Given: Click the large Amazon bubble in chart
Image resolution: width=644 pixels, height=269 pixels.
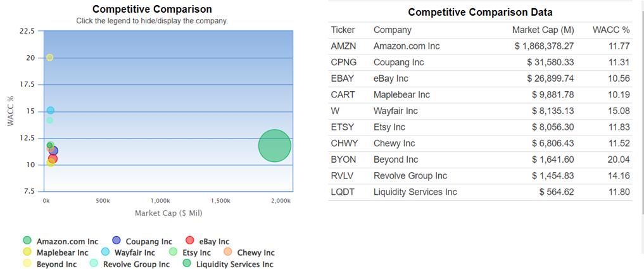Looking at the screenshot, I should pyautogui.click(x=274, y=146).
